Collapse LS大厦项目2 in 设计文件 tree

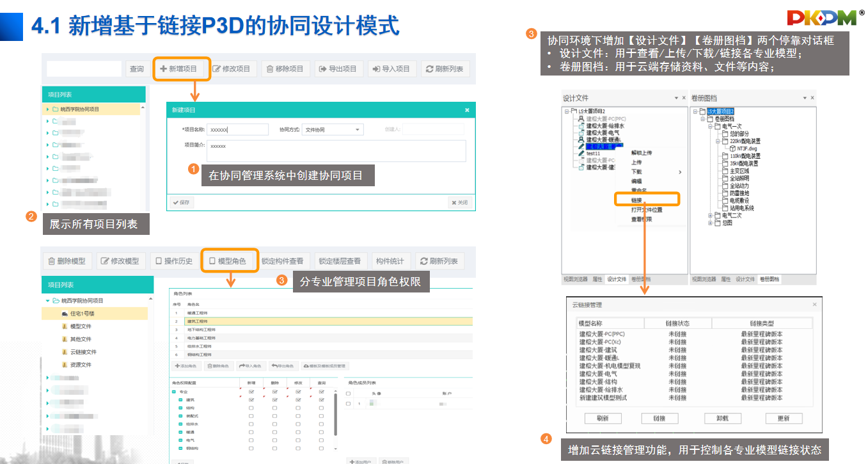(566, 111)
